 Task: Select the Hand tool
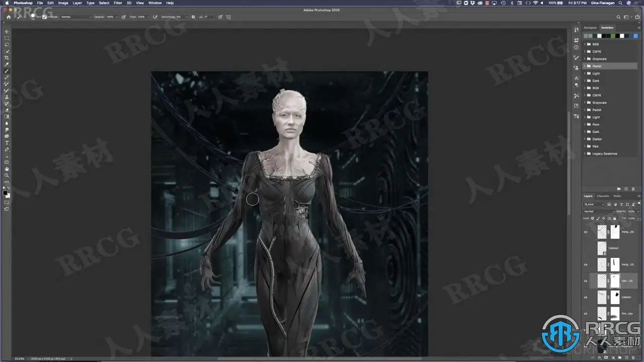tap(7, 169)
